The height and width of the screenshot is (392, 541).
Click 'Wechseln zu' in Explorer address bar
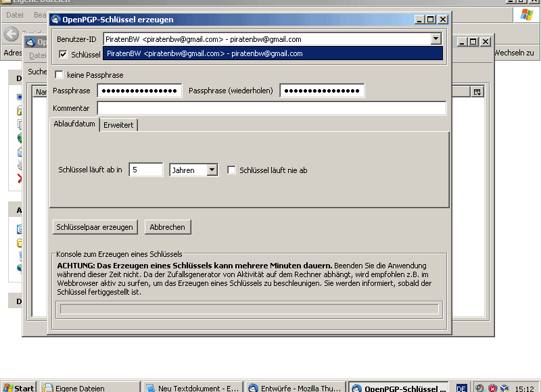(514, 53)
